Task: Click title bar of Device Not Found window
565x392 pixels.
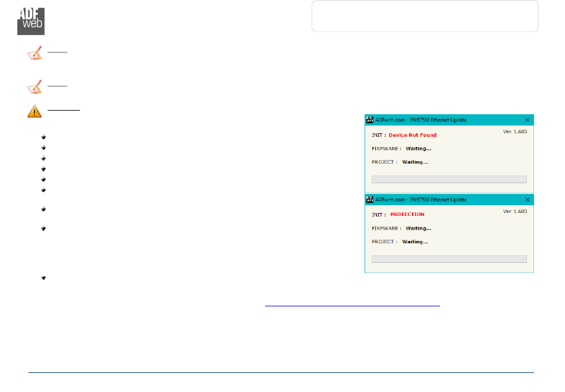Action: (449, 120)
